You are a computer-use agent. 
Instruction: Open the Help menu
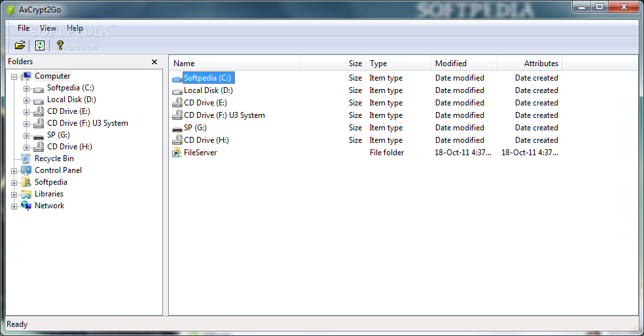75,28
